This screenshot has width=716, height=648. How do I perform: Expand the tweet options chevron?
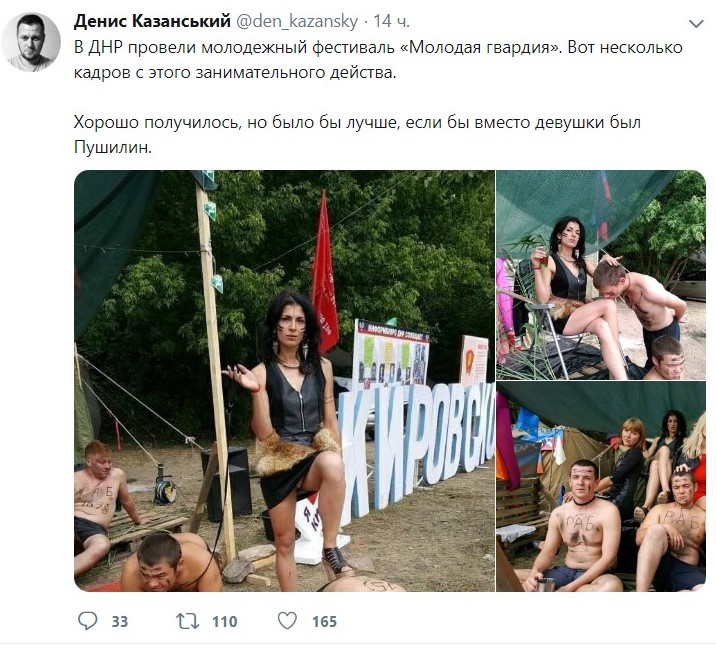[x=696, y=24]
